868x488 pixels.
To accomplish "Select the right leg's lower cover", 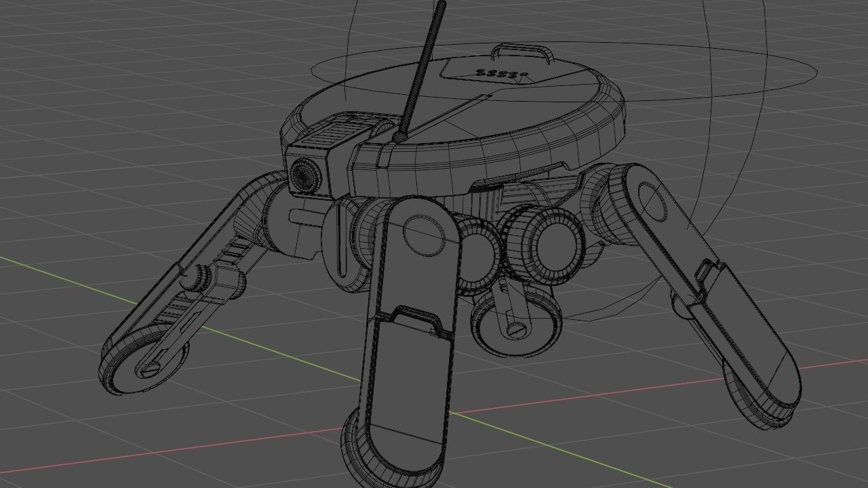I will click(747, 335).
